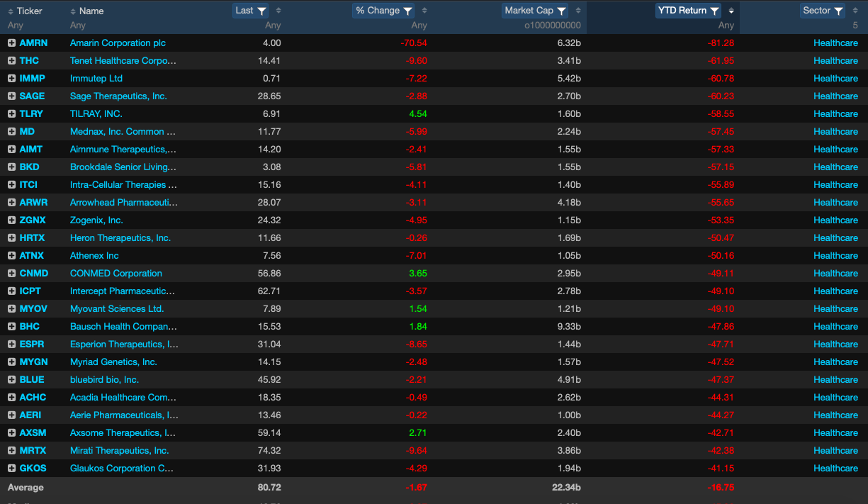Expand the ESPR row plus icon

tap(11, 345)
